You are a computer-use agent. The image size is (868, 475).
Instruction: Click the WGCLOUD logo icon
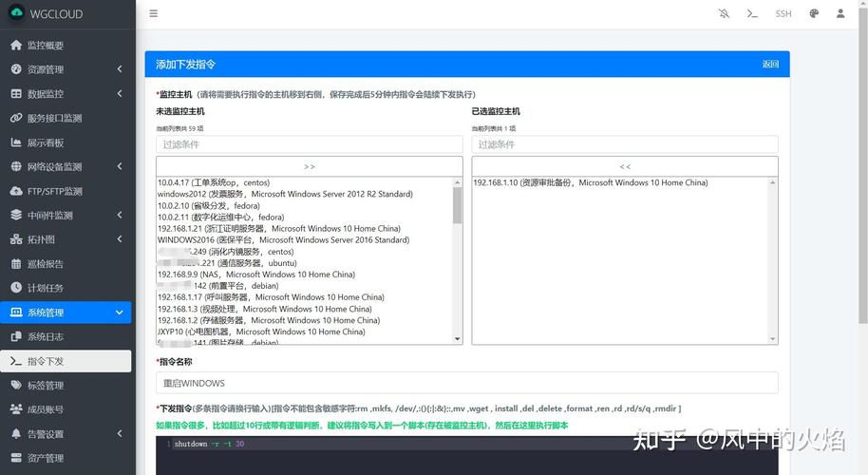tap(16, 12)
